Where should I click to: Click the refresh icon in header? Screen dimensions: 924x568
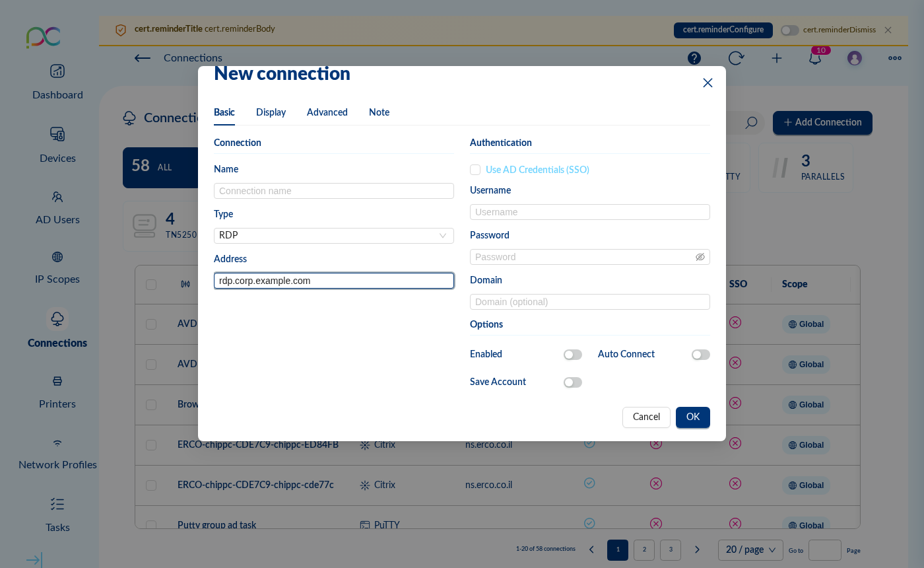pos(736,58)
